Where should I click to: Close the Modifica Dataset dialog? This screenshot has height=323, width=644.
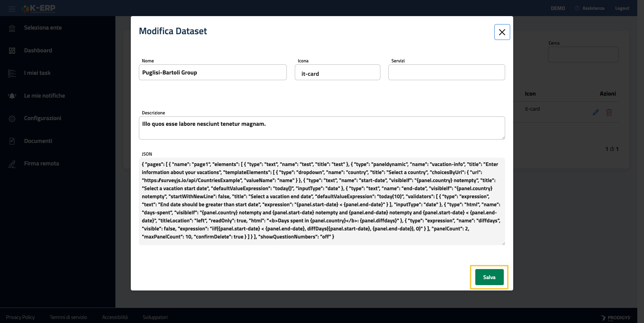point(502,32)
